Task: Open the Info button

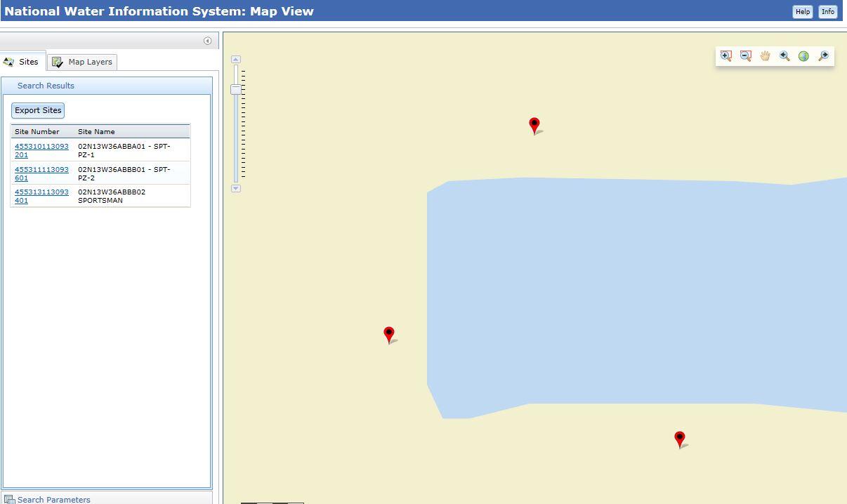Action: pyautogui.click(x=828, y=11)
